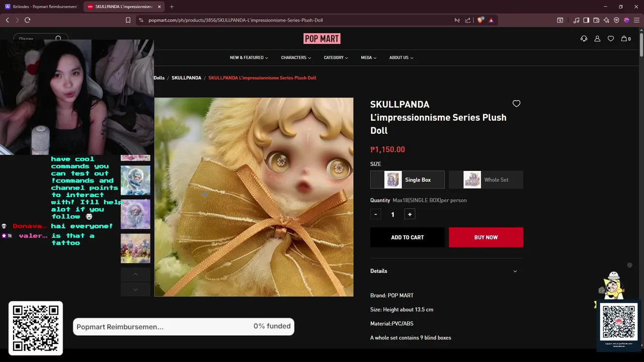Click the BUY NOW button
The image size is (644, 362).
(486, 237)
